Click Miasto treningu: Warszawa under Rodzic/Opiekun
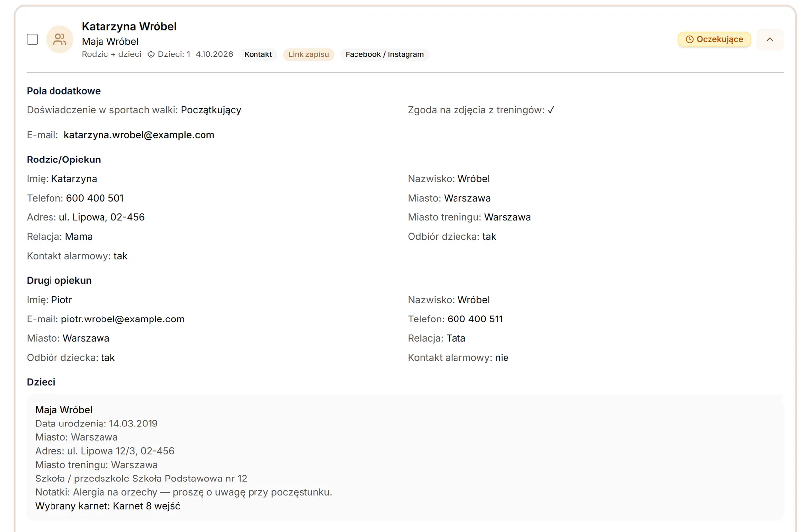The image size is (812, 532). (469, 217)
